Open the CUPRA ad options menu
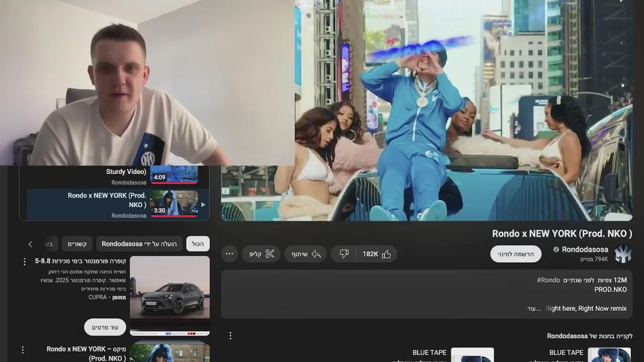644x362 pixels. click(24, 262)
